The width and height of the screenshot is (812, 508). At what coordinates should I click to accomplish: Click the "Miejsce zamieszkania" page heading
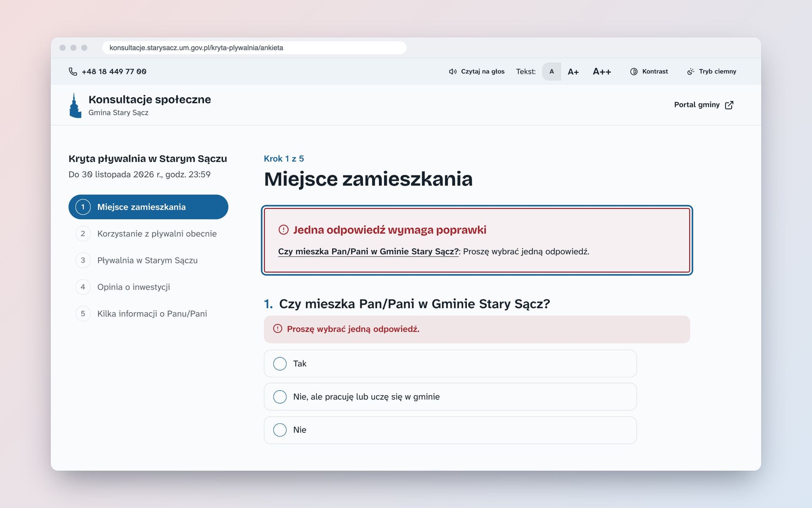[x=368, y=179]
